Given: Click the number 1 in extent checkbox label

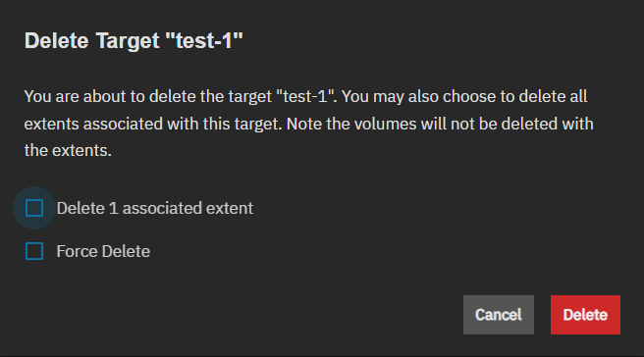Looking at the screenshot, I should tap(113, 208).
